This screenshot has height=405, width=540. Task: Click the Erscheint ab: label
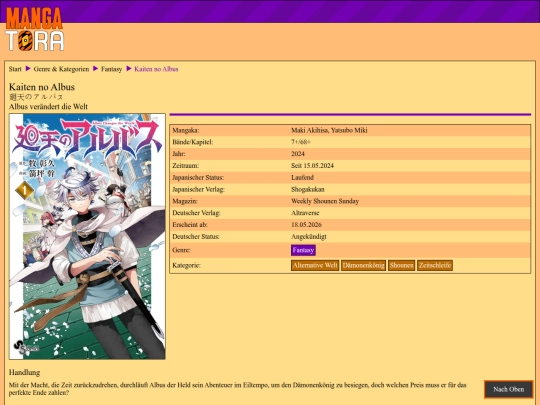pyautogui.click(x=190, y=225)
